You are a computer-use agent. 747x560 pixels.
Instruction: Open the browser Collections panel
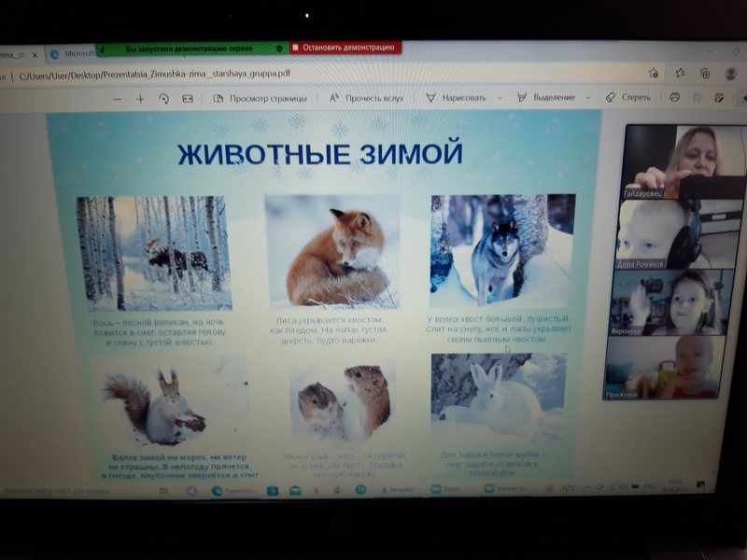[705, 74]
